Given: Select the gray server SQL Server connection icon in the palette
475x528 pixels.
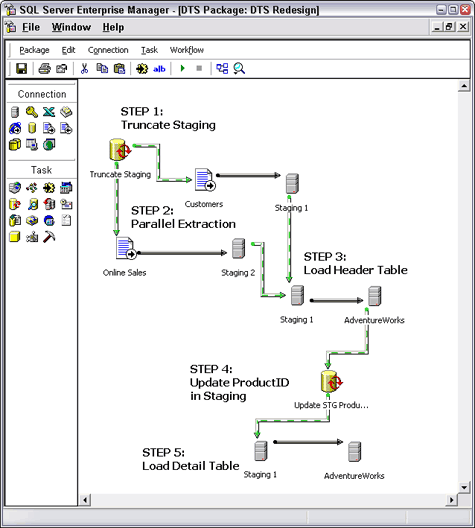Looking at the screenshot, I should point(15,112).
